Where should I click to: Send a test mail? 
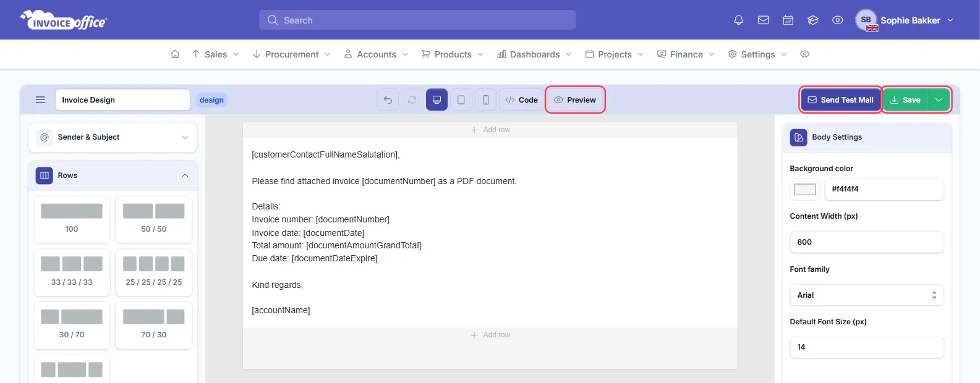click(x=840, y=99)
